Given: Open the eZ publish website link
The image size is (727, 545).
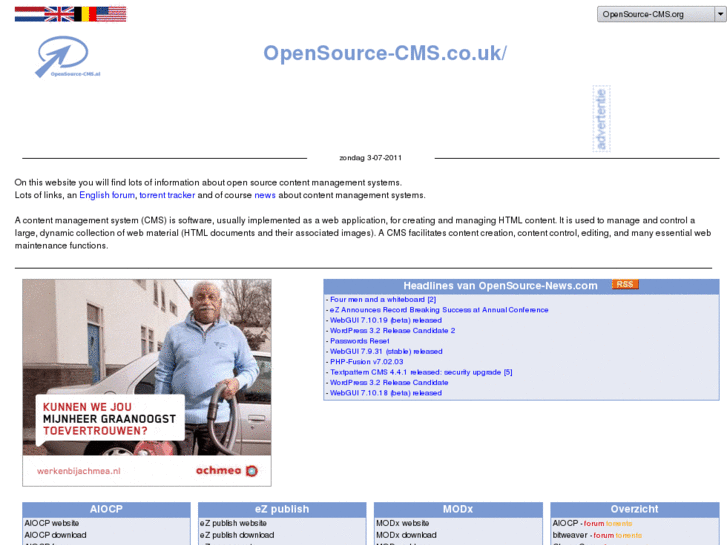Looking at the screenshot, I should click(x=233, y=523).
